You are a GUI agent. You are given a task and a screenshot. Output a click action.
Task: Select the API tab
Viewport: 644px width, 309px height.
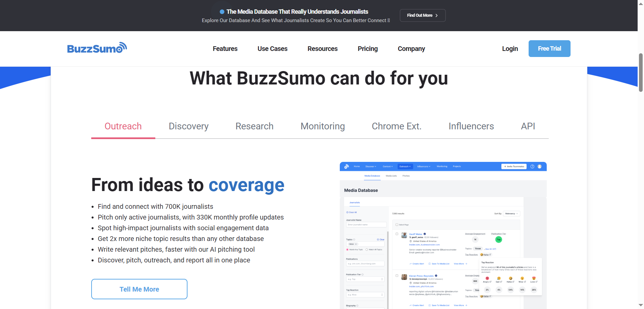point(528,126)
